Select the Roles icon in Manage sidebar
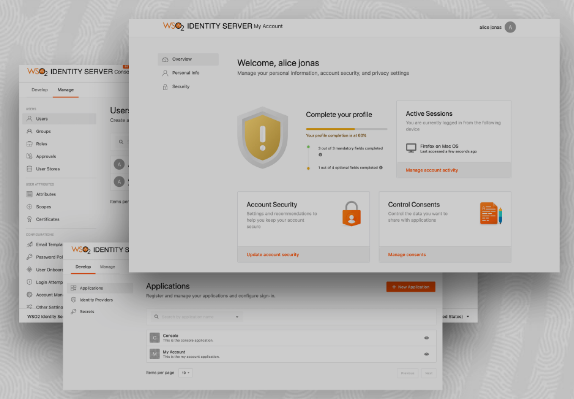The height and width of the screenshot is (399, 574). pyautogui.click(x=30, y=144)
